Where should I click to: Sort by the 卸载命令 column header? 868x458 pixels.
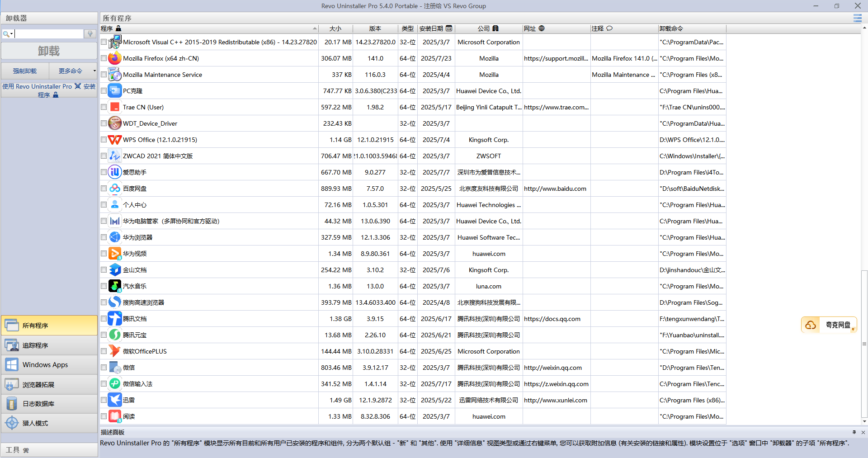tap(692, 28)
